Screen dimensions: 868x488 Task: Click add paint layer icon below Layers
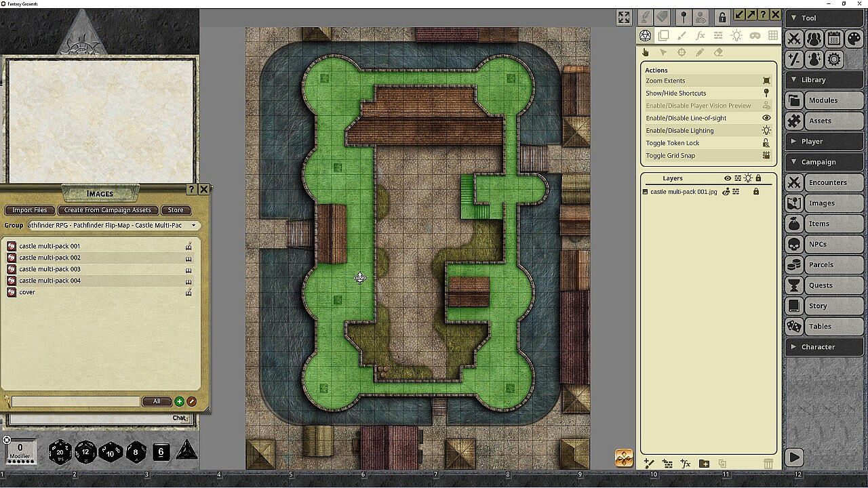(649, 464)
